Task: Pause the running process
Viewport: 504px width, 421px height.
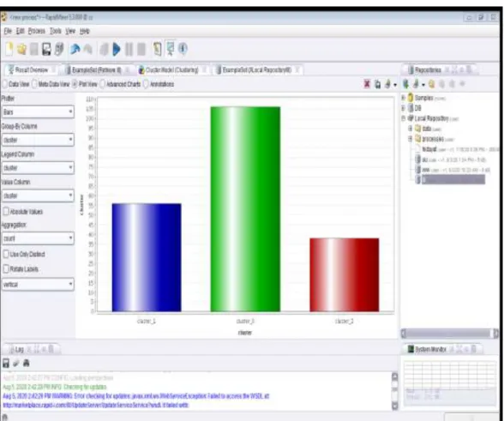Action: tap(129, 50)
